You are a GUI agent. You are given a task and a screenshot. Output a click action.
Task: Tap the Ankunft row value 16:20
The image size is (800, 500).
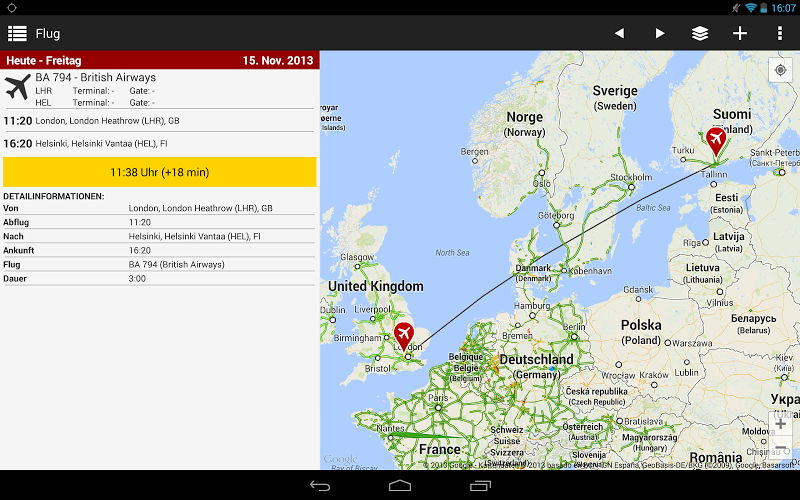click(x=140, y=251)
